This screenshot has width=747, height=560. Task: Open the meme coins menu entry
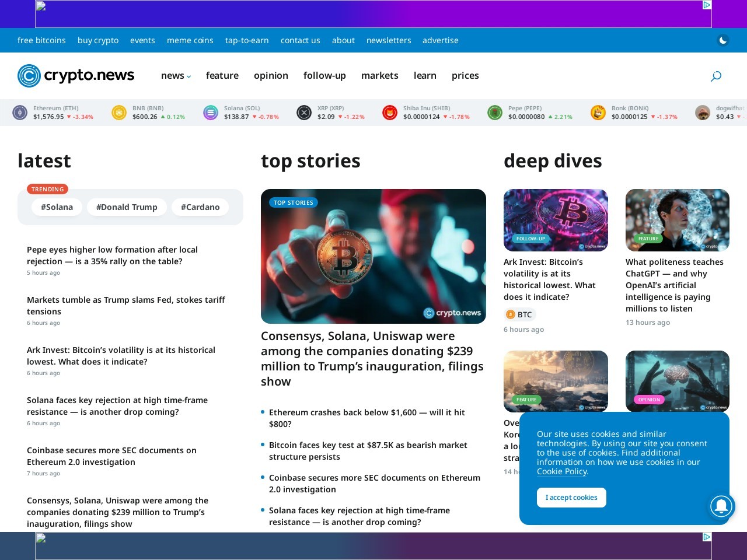[x=190, y=40]
